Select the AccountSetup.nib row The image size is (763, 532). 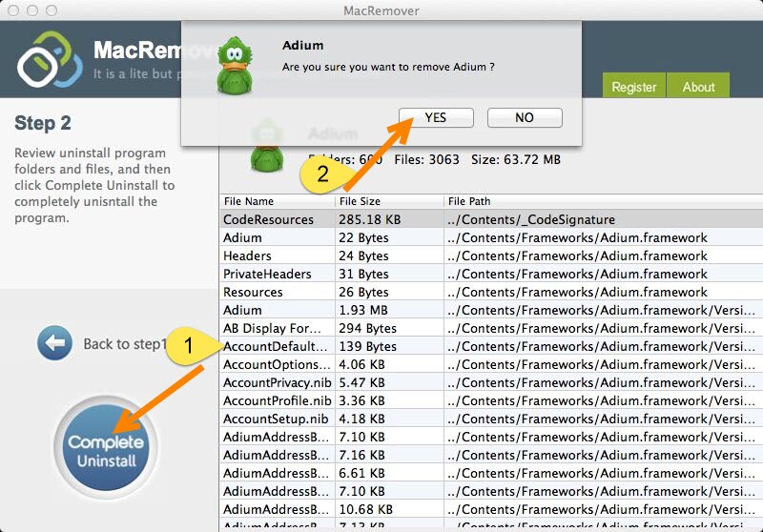(491, 419)
